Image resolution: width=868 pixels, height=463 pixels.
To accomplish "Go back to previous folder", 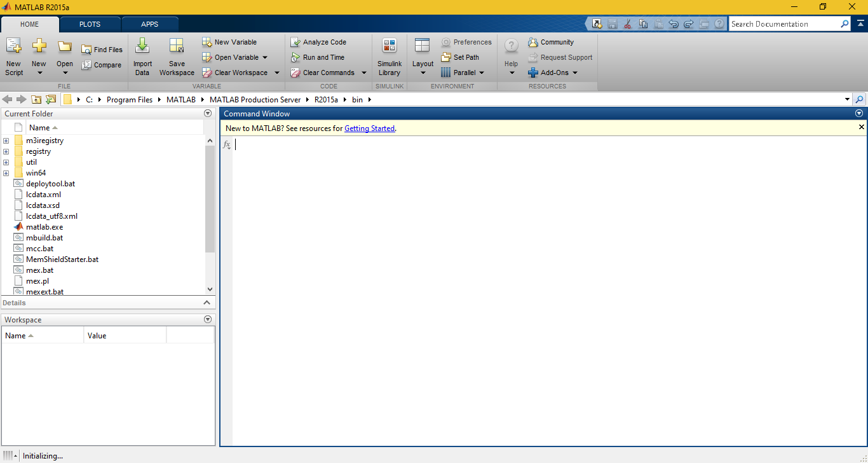I will point(8,99).
